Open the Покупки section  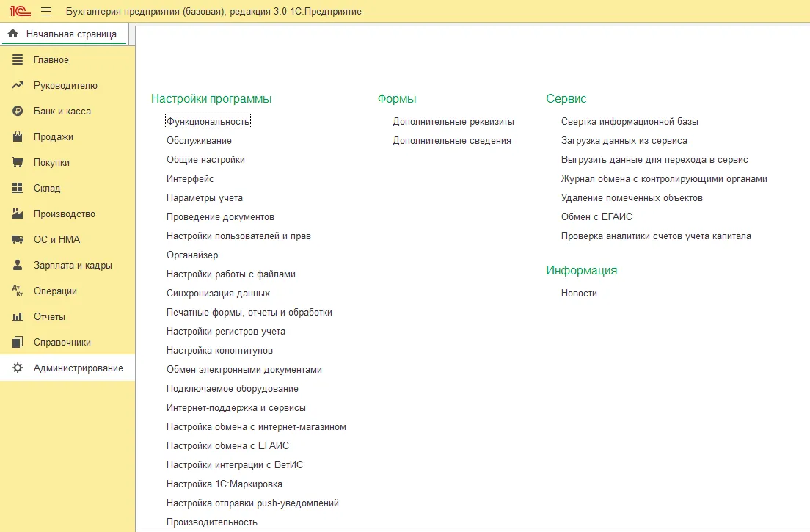(51, 163)
